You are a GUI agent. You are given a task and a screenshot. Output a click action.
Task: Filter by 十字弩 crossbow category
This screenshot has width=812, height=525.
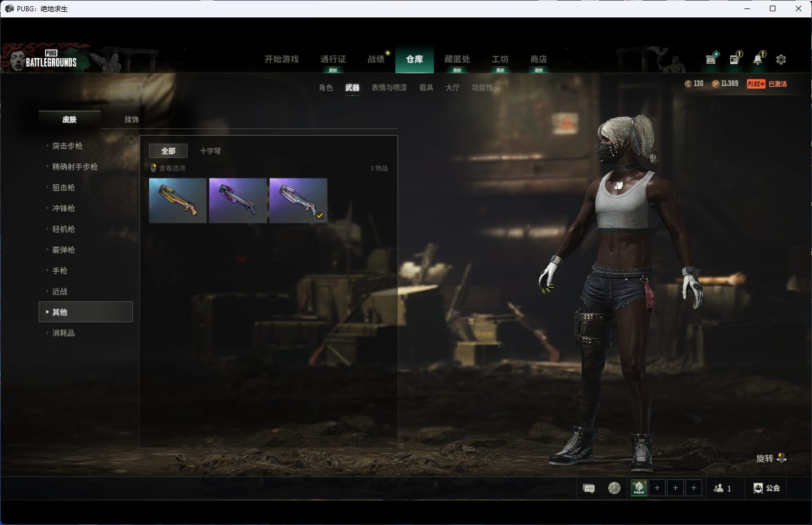[x=210, y=151]
